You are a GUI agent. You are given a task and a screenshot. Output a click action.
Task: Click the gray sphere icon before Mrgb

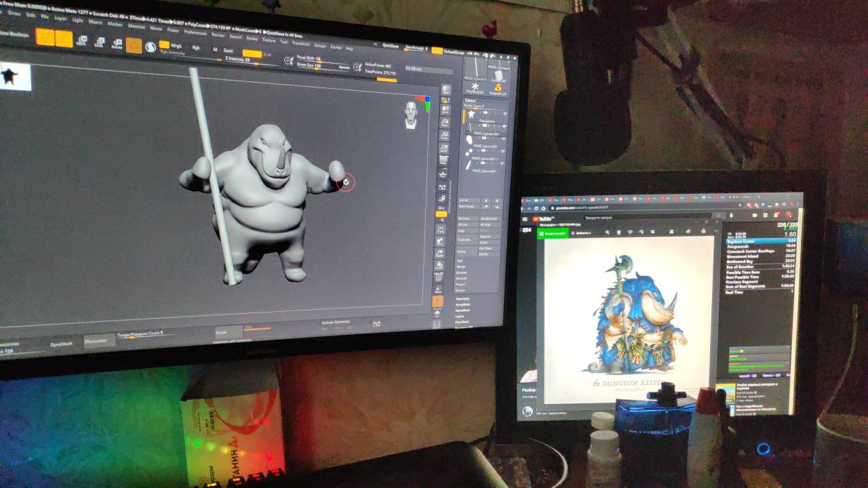(151, 47)
